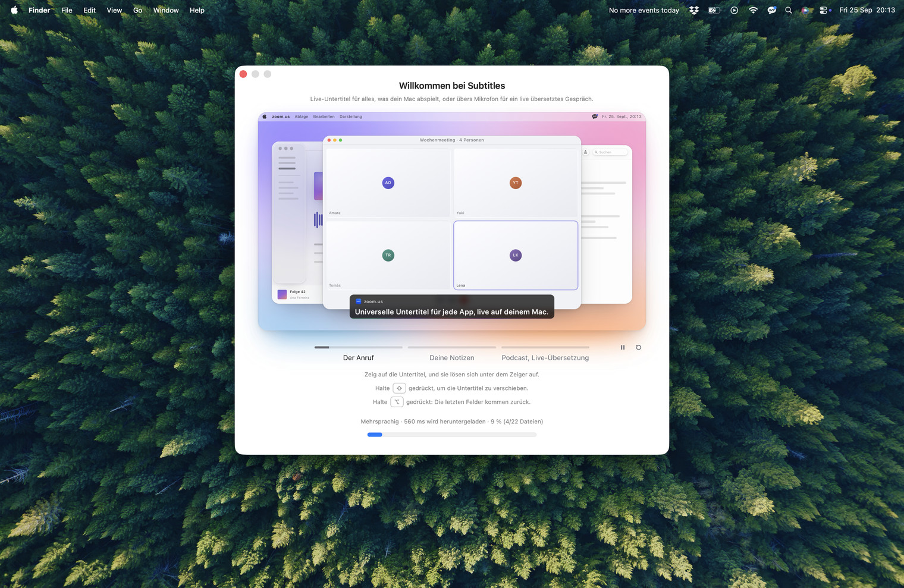Open the Apple menu
Viewport: 904px width, 588px height.
click(x=14, y=10)
